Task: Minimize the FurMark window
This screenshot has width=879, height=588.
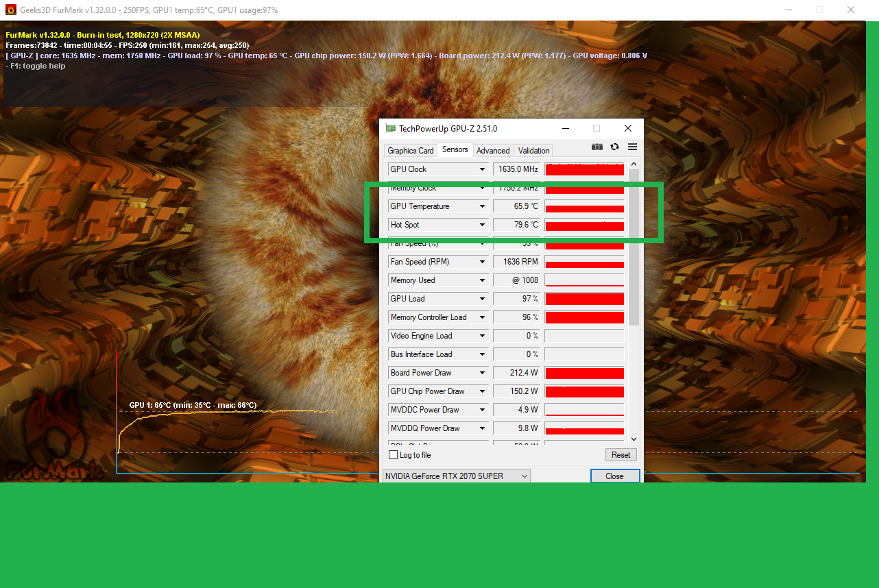Action: [788, 10]
